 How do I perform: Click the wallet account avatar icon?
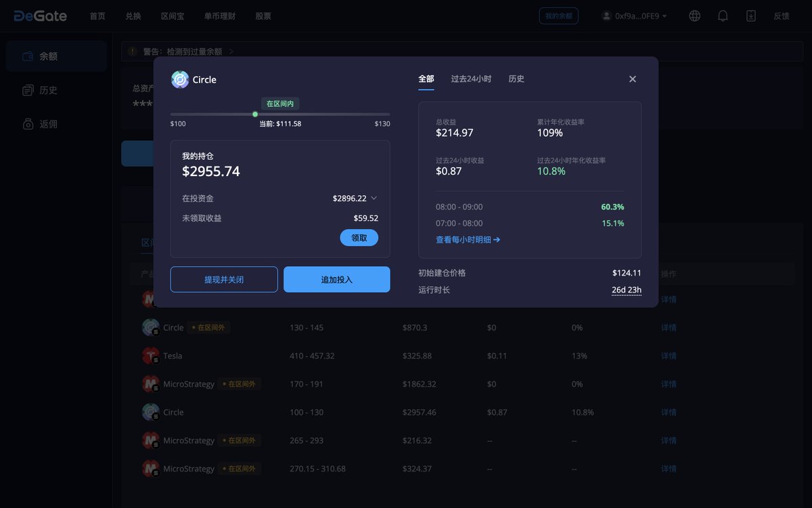[607, 16]
